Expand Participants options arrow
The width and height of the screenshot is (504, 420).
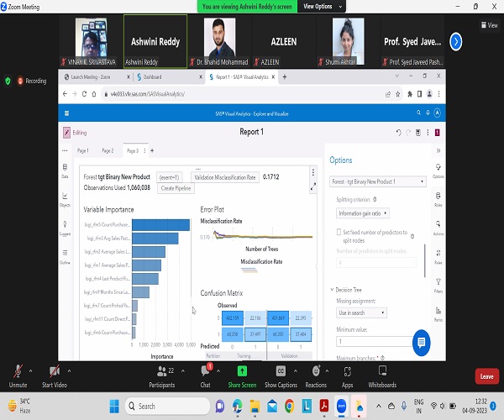(182, 371)
